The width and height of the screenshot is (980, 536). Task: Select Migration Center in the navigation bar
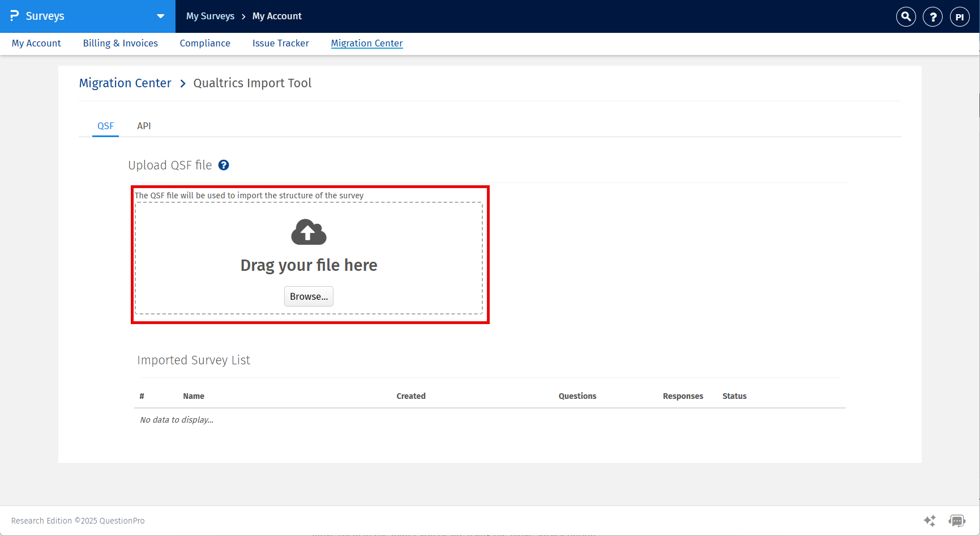pyautogui.click(x=366, y=43)
